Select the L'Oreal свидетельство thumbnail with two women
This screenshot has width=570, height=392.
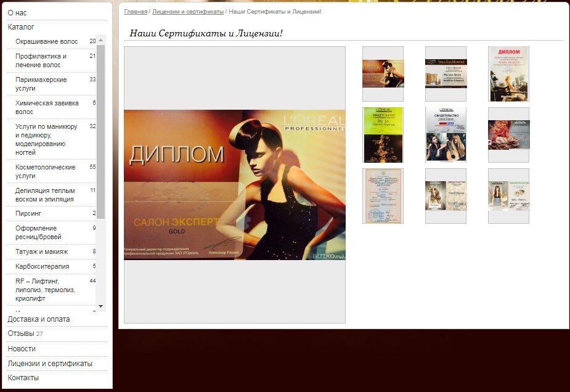[x=446, y=135]
